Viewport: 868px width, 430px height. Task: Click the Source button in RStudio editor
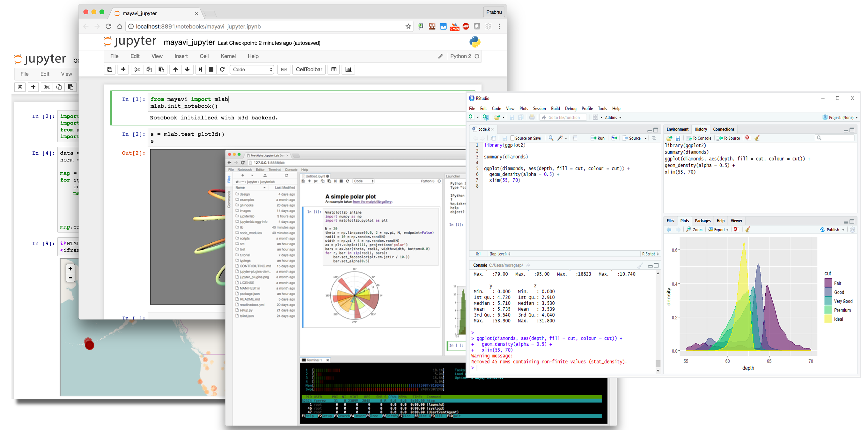[631, 138]
